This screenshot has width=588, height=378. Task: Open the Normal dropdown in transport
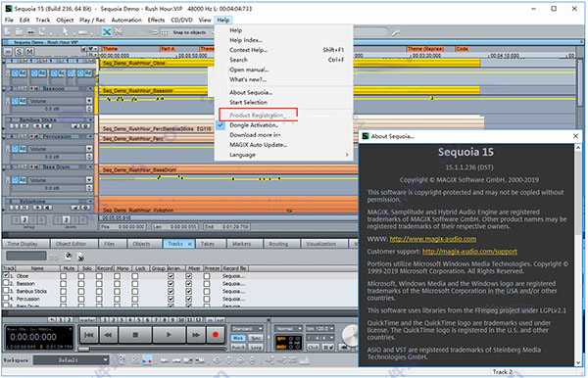288,329
